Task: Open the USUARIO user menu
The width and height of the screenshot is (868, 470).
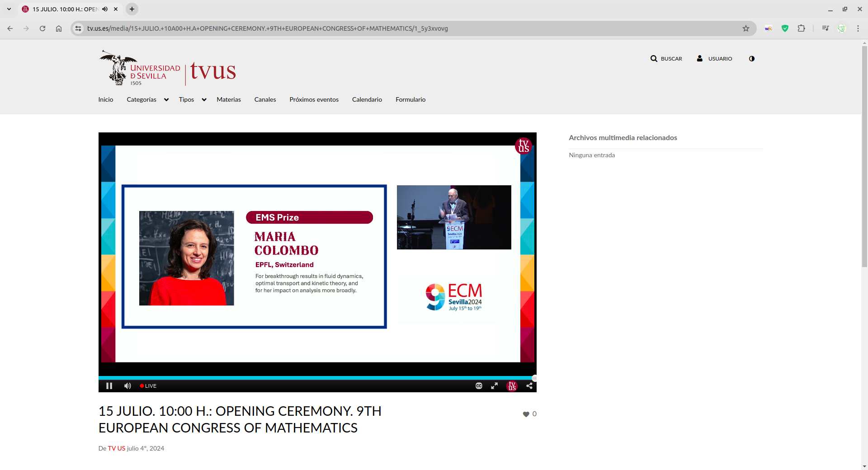Action: point(714,59)
